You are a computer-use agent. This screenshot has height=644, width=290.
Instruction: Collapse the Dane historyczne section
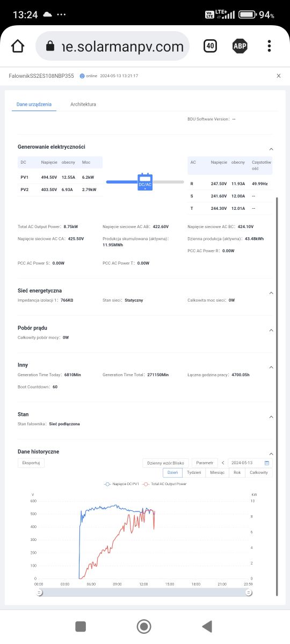(271, 454)
